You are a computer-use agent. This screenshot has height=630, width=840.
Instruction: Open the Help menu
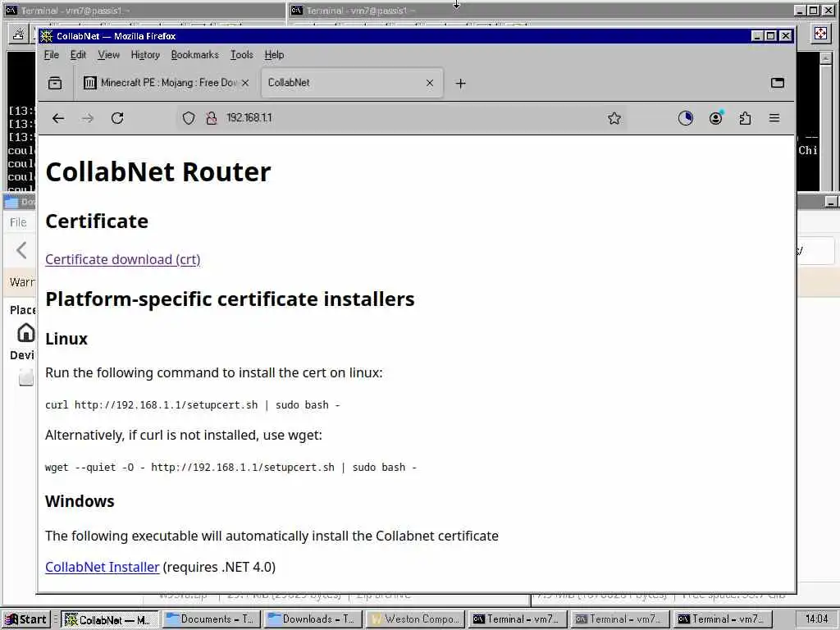coord(274,55)
